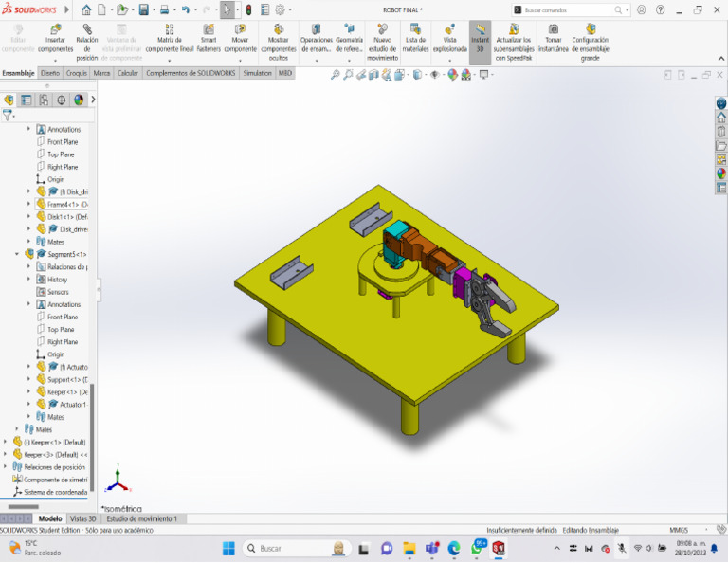Expand FeatureManager tabs chevron arrow
Screen dimensions: 728x563
click(93, 100)
